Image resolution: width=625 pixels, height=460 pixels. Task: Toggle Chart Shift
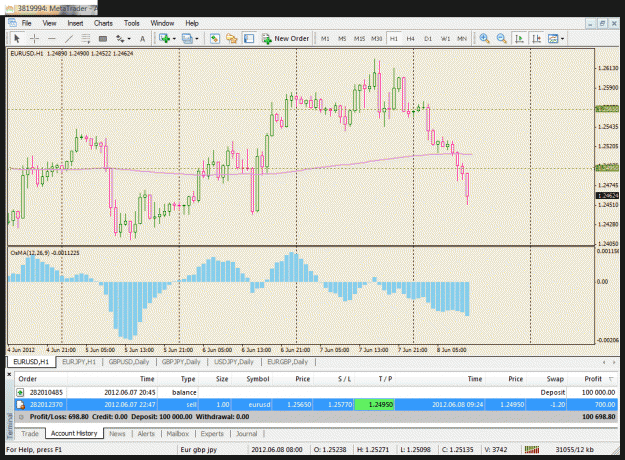pyautogui.click(x=537, y=39)
